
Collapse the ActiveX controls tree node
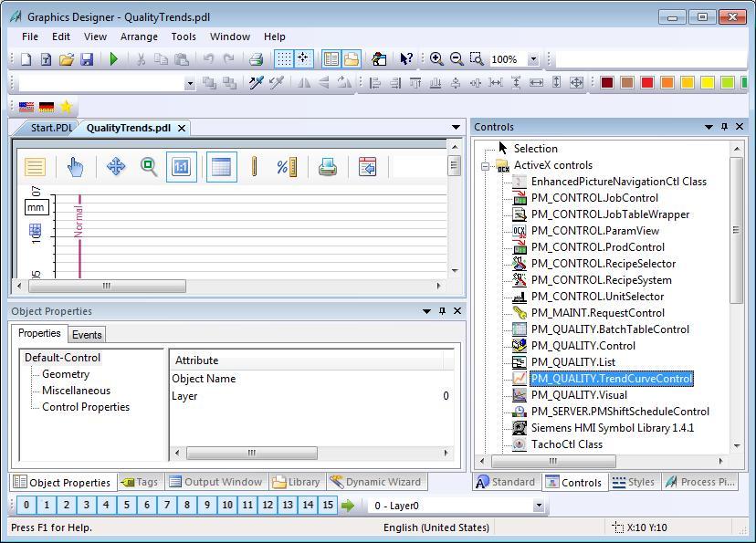[486, 166]
